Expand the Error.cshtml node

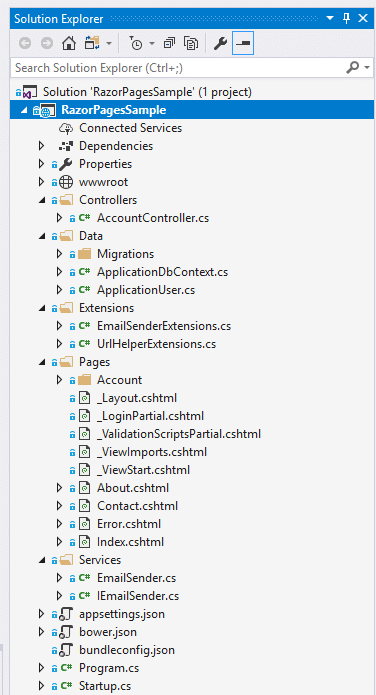pyautogui.click(x=59, y=524)
